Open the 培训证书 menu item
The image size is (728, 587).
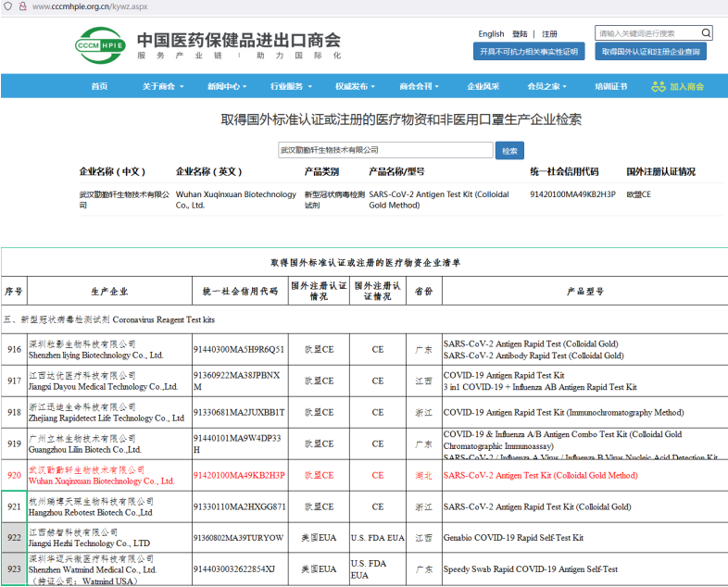pyautogui.click(x=610, y=87)
